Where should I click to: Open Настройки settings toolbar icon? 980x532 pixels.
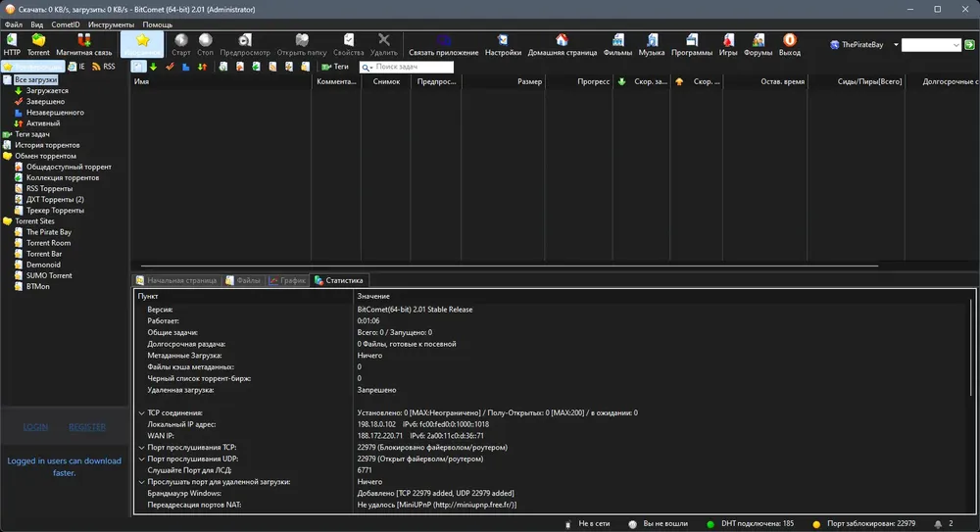click(x=503, y=44)
